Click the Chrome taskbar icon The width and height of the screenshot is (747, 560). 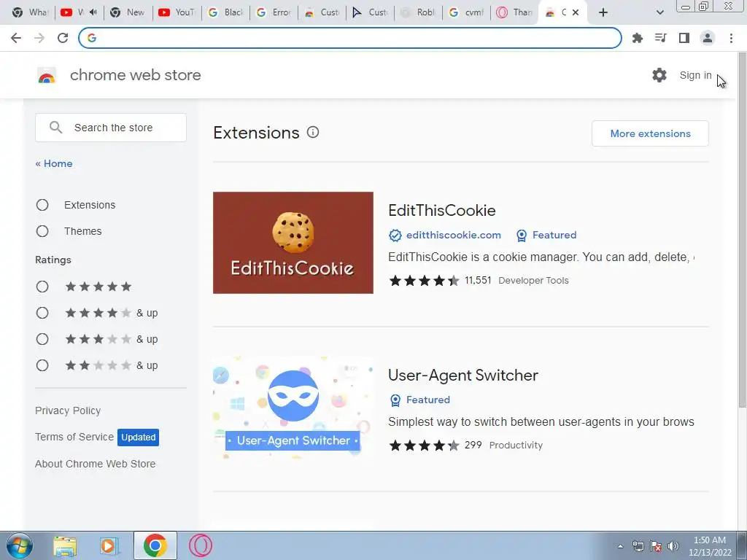[155, 545]
